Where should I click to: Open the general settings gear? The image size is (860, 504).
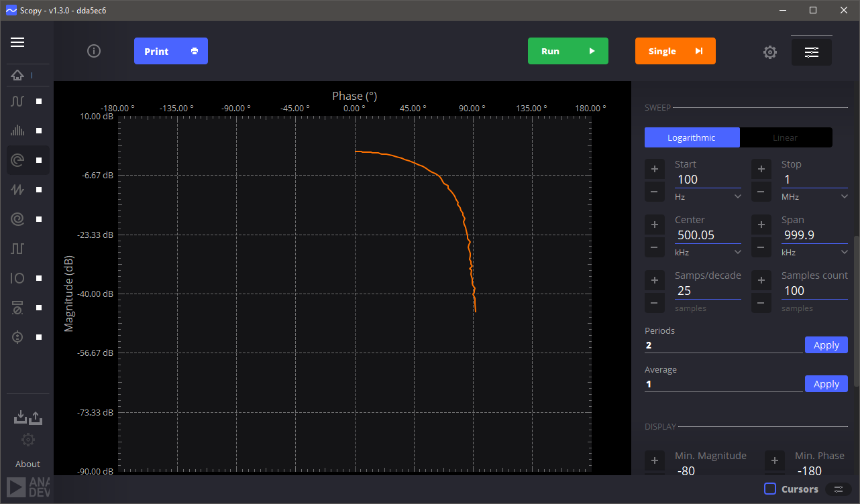click(x=769, y=52)
